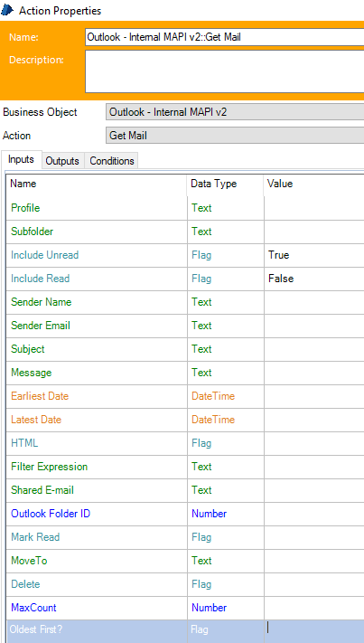Click the Profile value cell
The width and height of the screenshot is (364, 643).
tap(314, 208)
